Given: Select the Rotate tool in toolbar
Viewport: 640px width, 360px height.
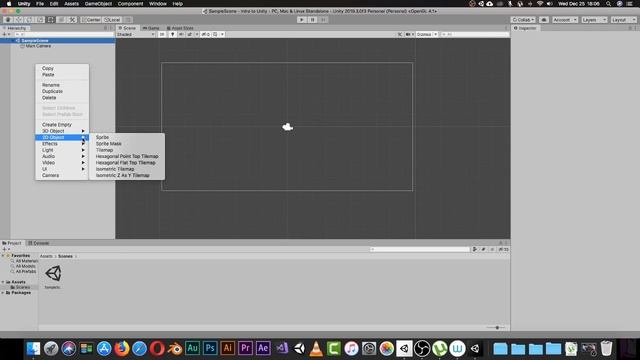Looking at the screenshot, I should click(x=29, y=20).
